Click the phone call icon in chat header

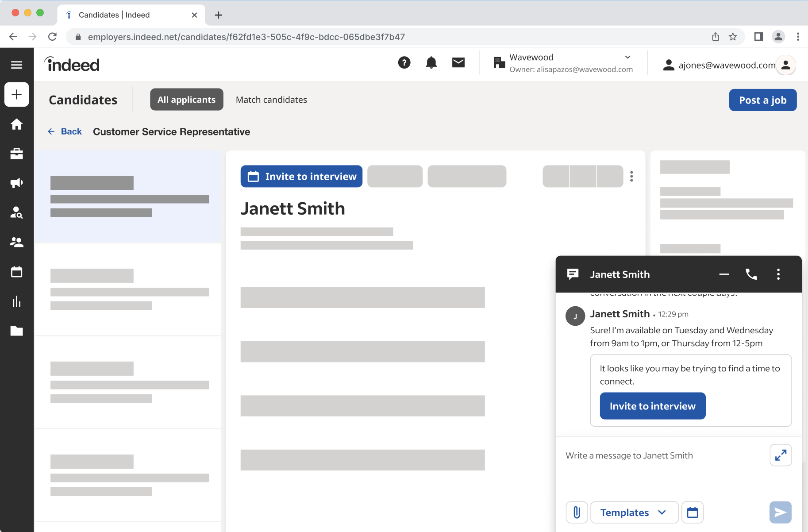click(x=751, y=274)
